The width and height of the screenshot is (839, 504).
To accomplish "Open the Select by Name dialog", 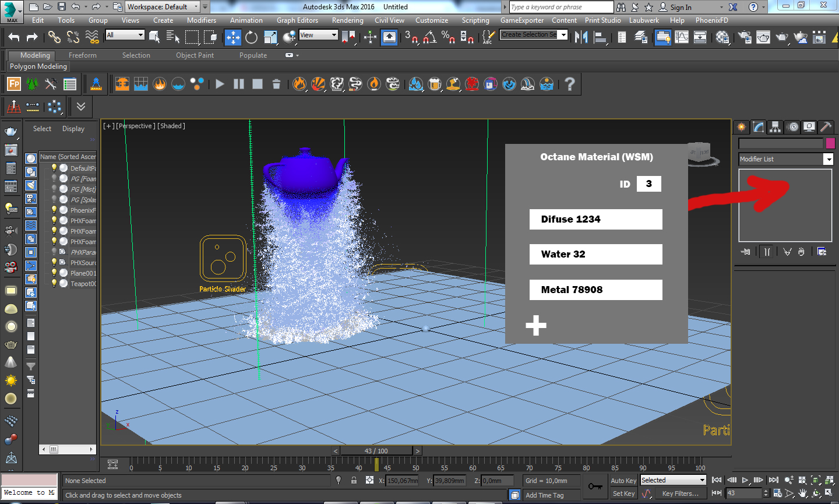I will point(173,37).
